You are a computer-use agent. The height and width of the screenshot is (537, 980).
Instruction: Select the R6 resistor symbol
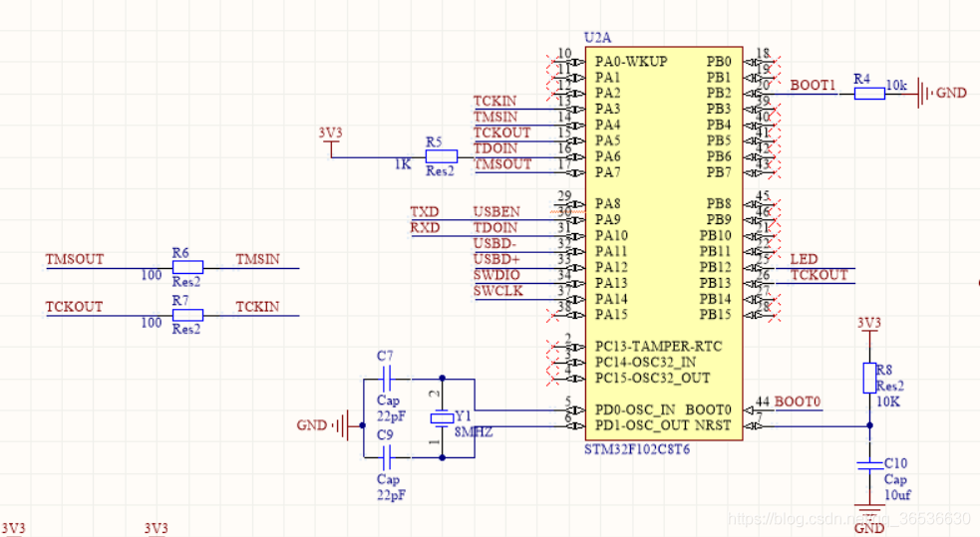point(187,267)
